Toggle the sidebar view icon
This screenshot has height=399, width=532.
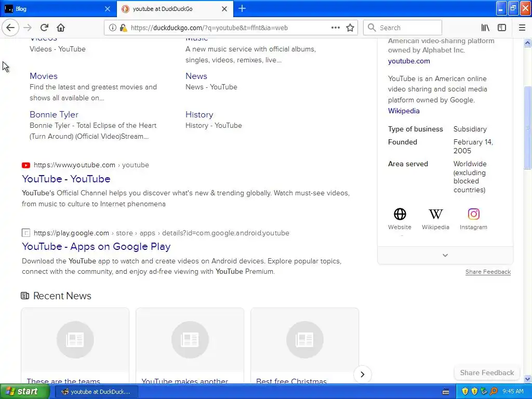coord(502,28)
